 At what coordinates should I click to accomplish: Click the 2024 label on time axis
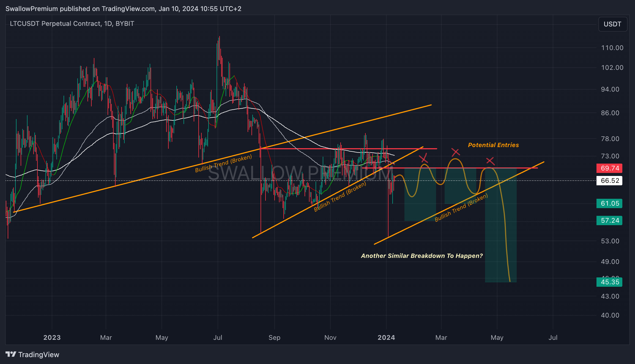point(386,338)
